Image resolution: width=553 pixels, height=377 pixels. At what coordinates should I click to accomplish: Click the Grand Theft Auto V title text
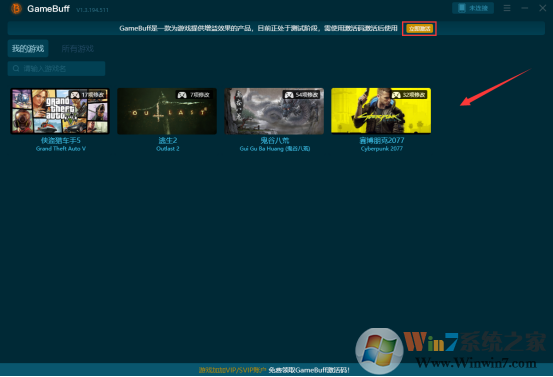61,149
